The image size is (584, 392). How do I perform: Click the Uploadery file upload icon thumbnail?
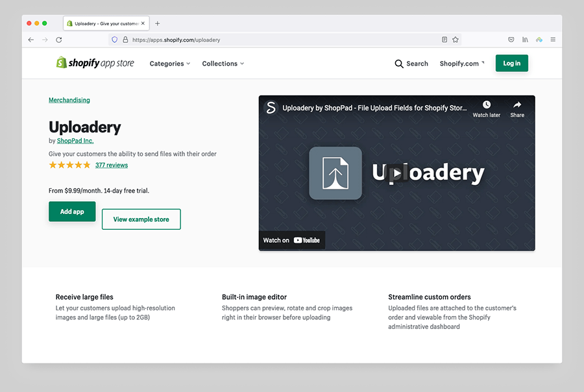click(x=335, y=173)
